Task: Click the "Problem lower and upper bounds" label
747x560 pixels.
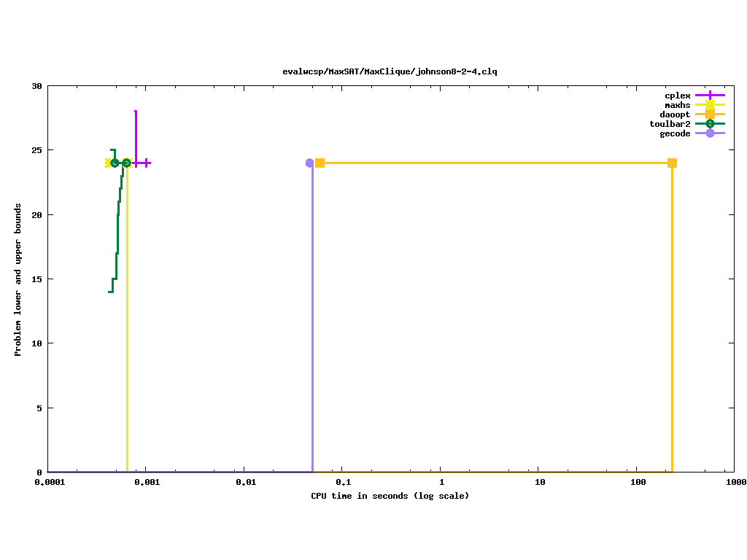Action: click(x=18, y=279)
